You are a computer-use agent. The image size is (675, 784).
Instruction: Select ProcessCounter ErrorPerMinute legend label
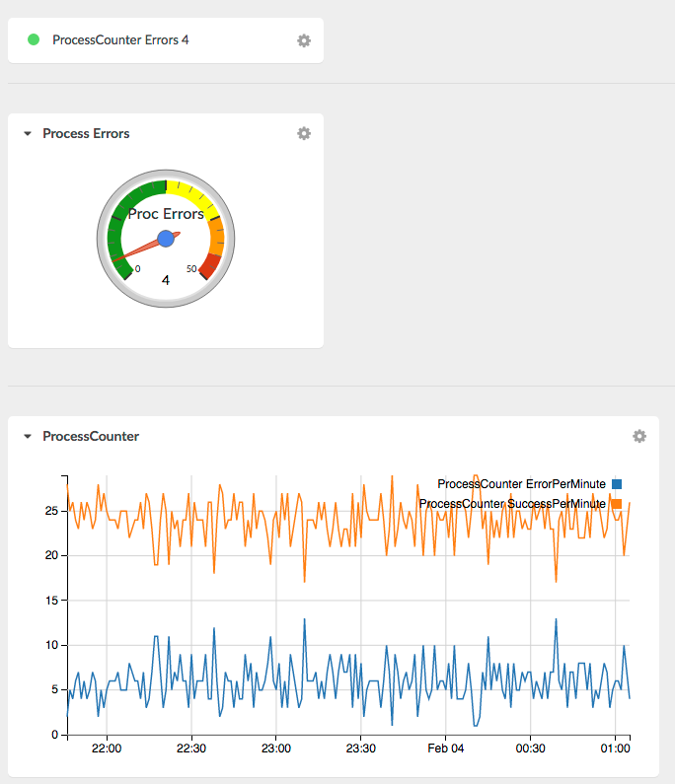point(521,484)
